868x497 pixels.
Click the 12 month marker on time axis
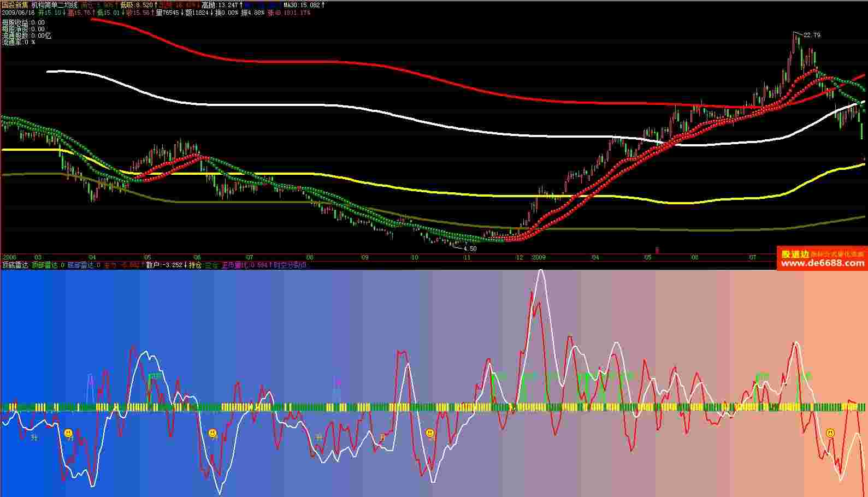tap(519, 257)
